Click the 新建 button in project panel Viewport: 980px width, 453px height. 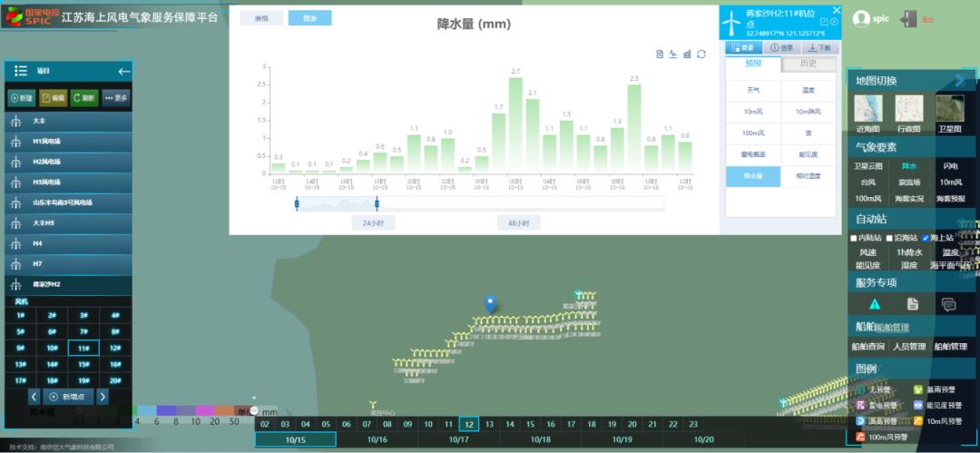pos(22,98)
